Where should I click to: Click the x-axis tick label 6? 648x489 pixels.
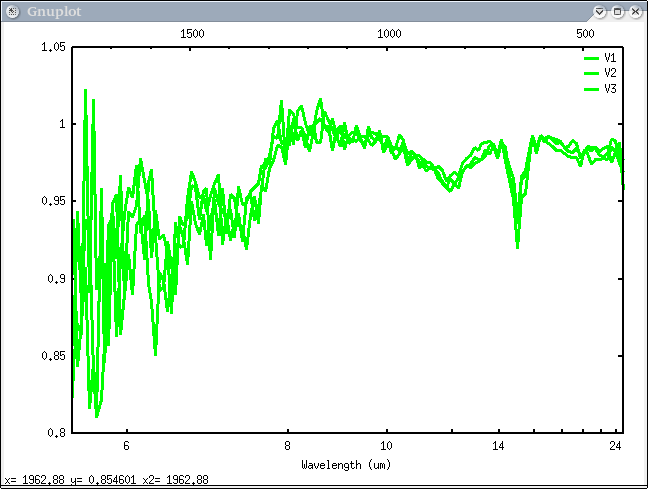click(x=126, y=446)
